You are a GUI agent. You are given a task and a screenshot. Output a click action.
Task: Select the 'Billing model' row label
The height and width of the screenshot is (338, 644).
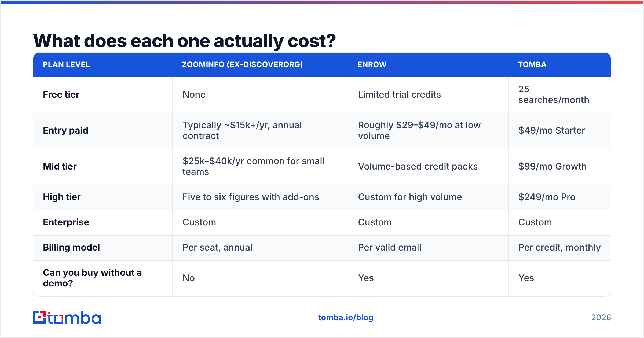coord(71,247)
